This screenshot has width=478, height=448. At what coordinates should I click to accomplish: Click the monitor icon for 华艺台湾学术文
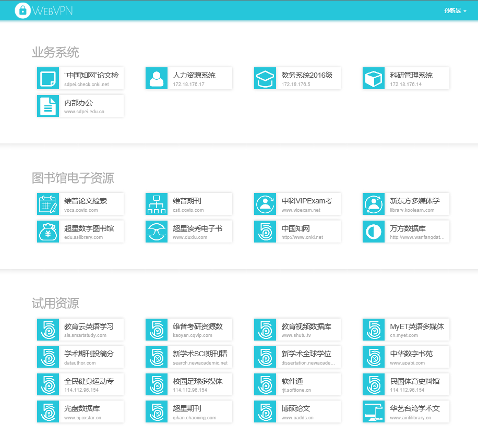pyautogui.click(x=374, y=411)
